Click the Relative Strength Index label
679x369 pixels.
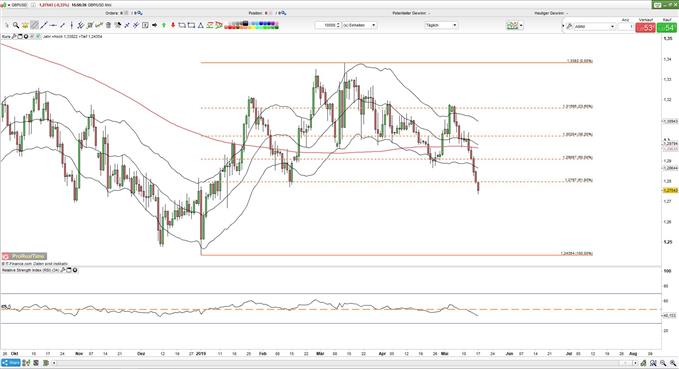coord(30,270)
